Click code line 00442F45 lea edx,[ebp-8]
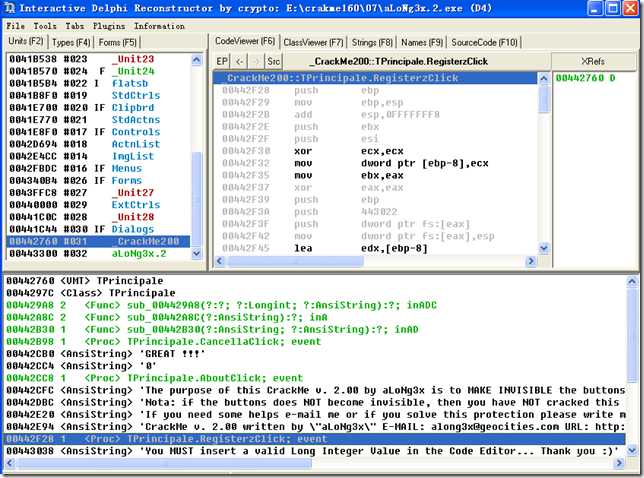 coord(375,248)
